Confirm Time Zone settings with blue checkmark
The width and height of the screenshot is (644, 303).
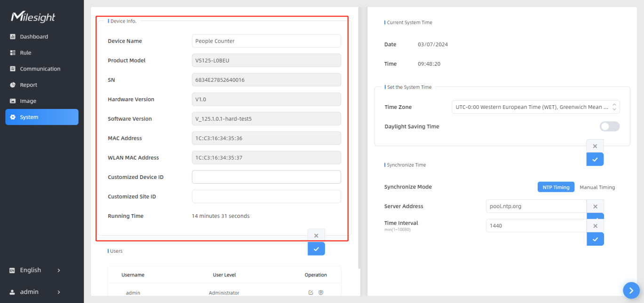[595, 159]
